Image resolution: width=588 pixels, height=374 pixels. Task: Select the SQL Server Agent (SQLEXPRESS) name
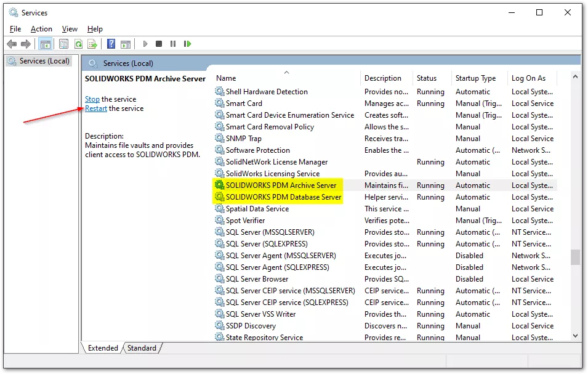tap(278, 267)
